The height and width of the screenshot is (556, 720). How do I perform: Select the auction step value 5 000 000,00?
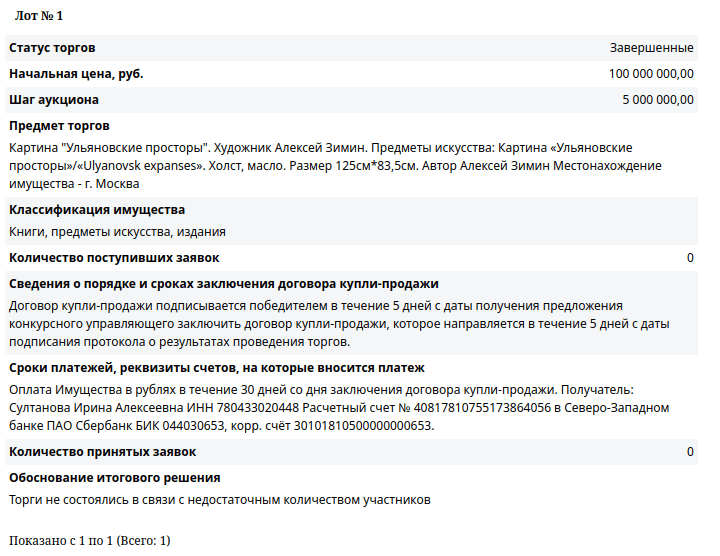coord(657,100)
